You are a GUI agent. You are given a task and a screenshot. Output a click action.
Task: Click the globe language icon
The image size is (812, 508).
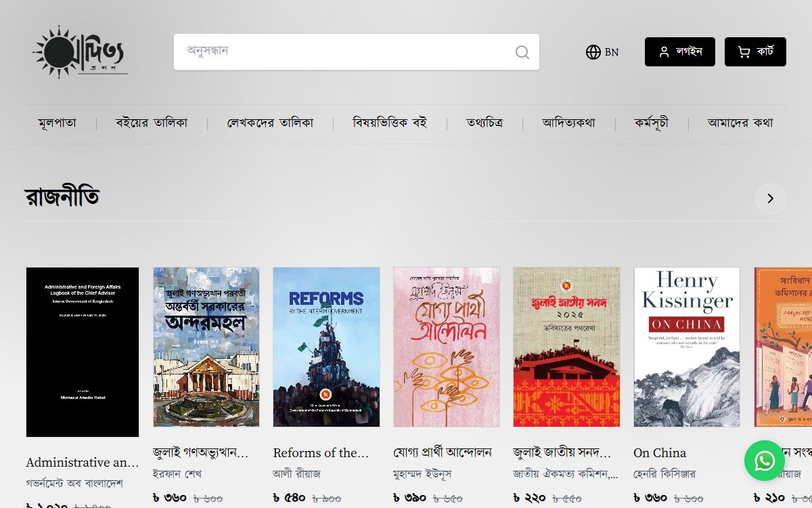(593, 52)
